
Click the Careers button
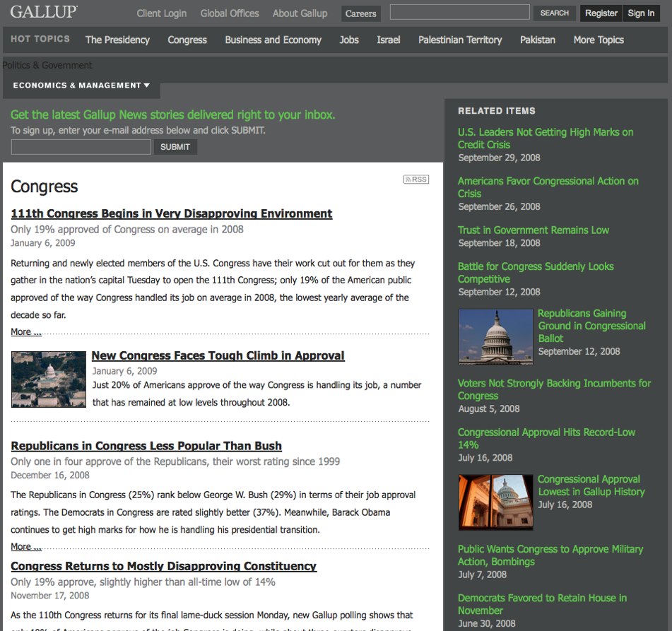[x=361, y=13]
